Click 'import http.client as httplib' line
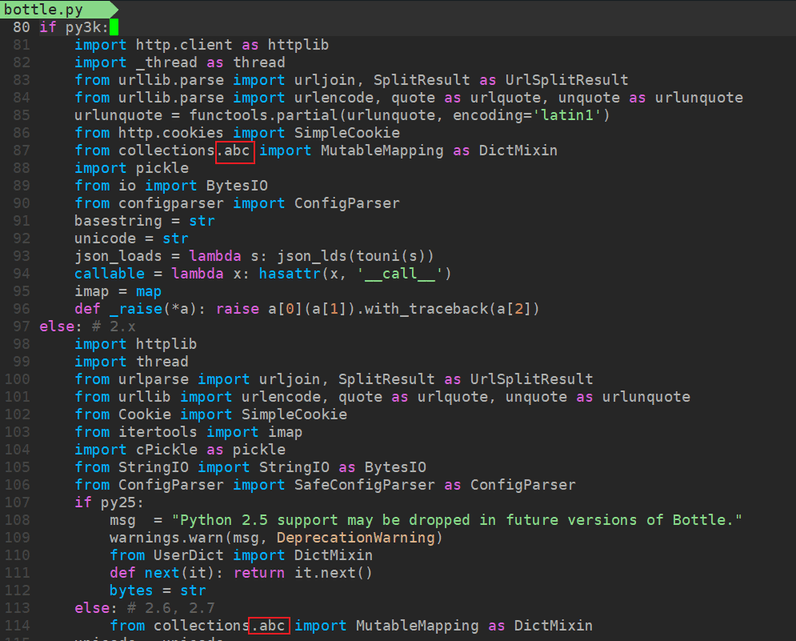Screen dimensions: 796x641 [x=202, y=45]
